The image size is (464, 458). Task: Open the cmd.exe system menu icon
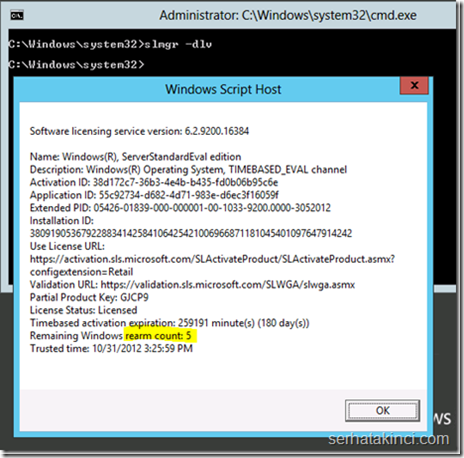click(x=17, y=15)
